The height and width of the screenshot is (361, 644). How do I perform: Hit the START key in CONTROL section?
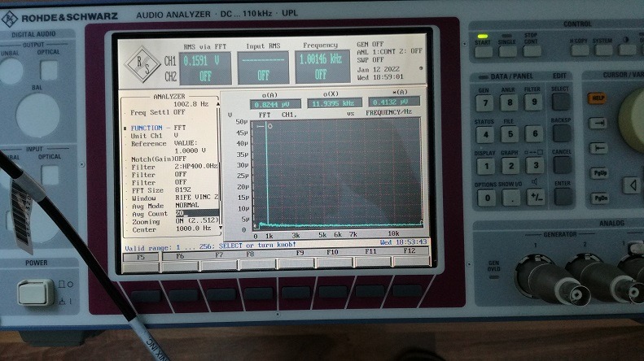click(x=484, y=52)
